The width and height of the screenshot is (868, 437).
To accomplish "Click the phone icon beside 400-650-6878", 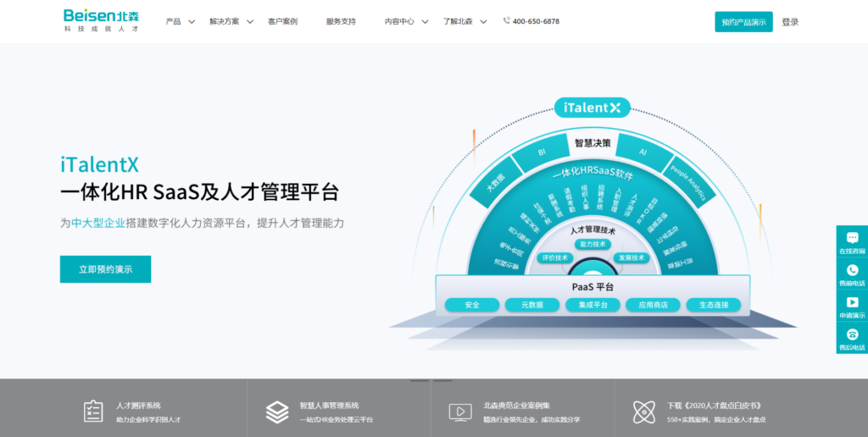I will coord(507,20).
